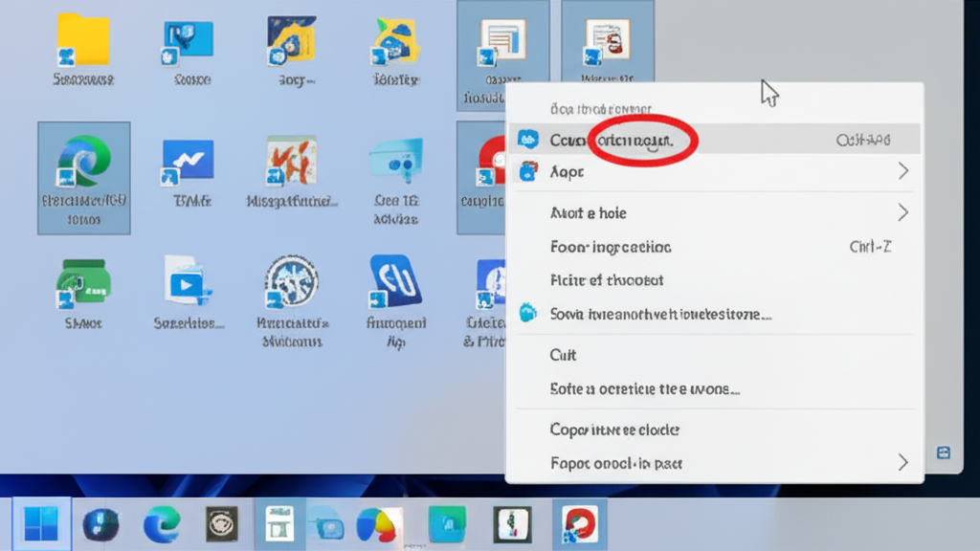Expand the last context menu item's arrow

(902, 463)
